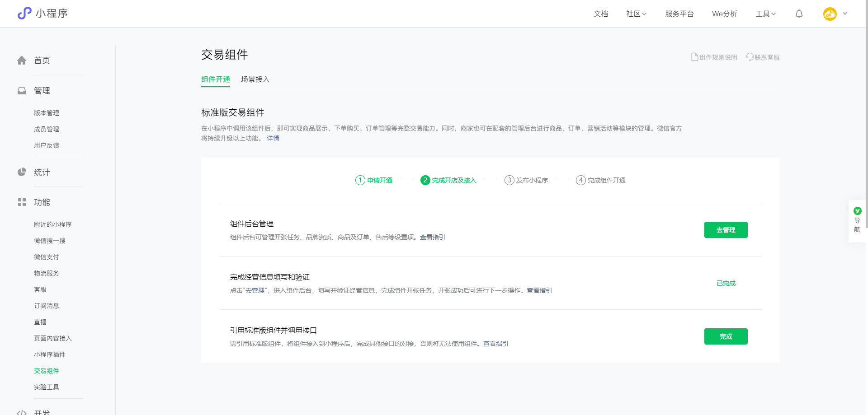The width and height of the screenshot is (868, 415).
Task: Open 用户反馈 in sidebar
Action: click(47, 145)
